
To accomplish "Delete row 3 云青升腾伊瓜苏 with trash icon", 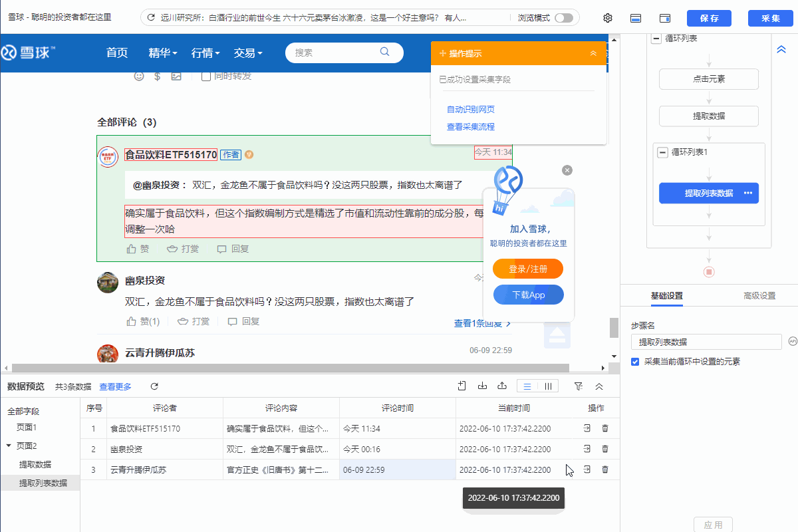I will [605, 469].
